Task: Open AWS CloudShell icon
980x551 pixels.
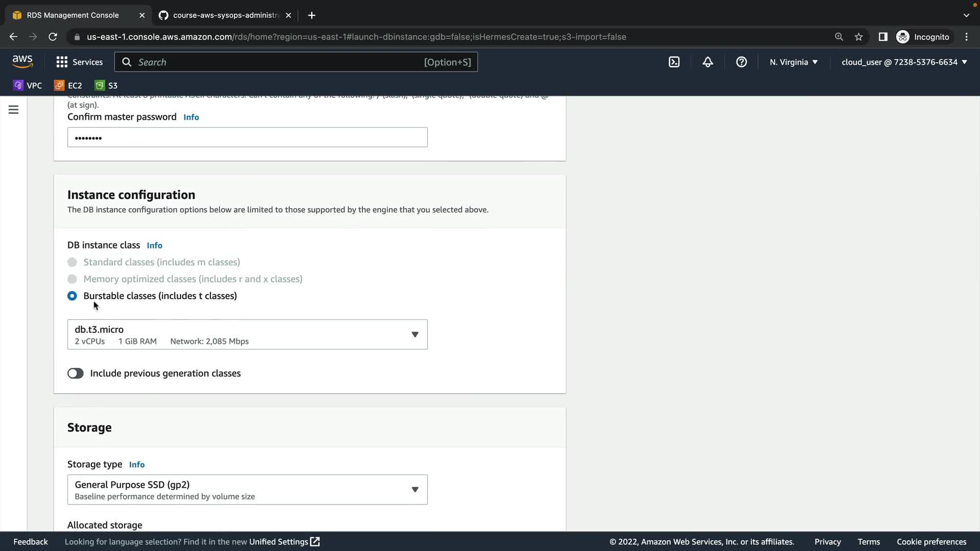Action: pos(674,62)
